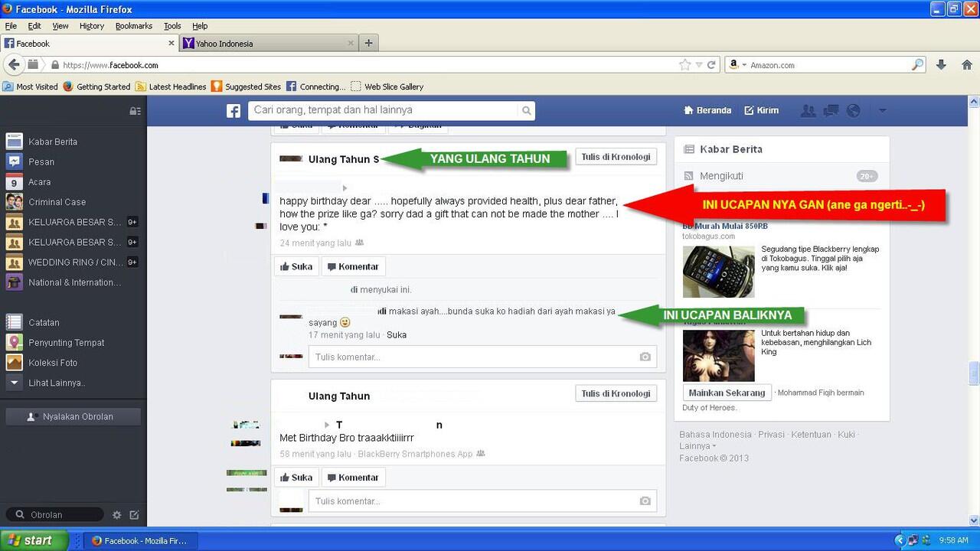Expand the Lainnya footer menu
The image size is (980, 551).
(697, 446)
